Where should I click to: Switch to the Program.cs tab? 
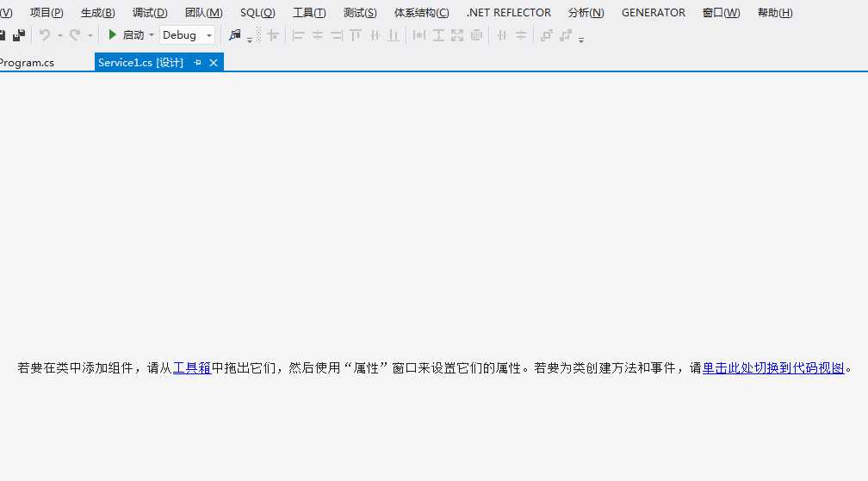(x=28, y=63)
